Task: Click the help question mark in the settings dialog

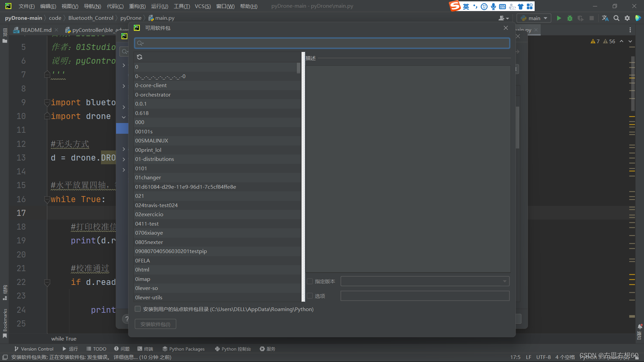Action: tap(126, 319)
